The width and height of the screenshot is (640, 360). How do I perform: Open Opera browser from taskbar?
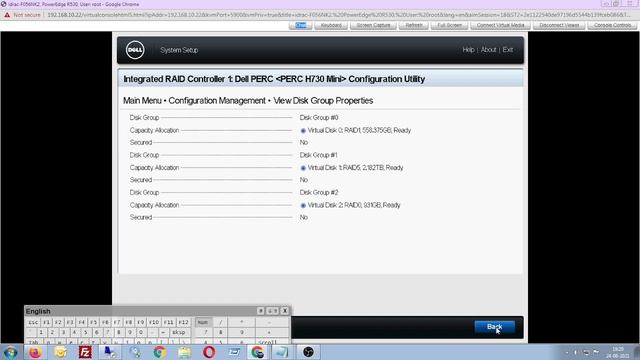209,352
